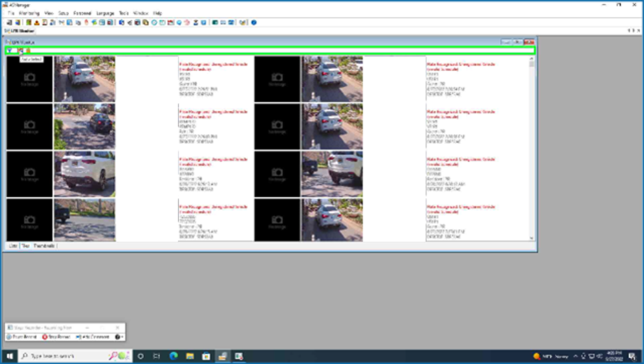Open the Personnel menu
This screenshot has height=364, width=644.
(82, 13)
